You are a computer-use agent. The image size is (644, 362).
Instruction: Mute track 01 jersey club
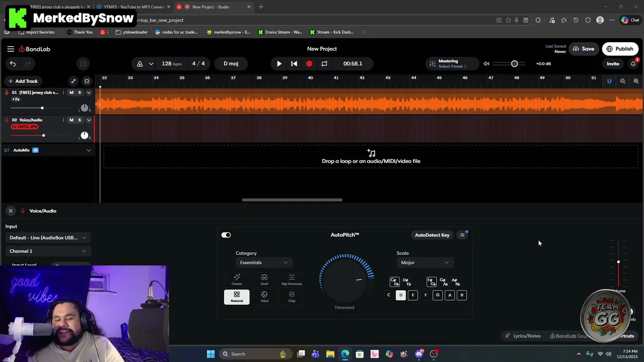point(71,93)
